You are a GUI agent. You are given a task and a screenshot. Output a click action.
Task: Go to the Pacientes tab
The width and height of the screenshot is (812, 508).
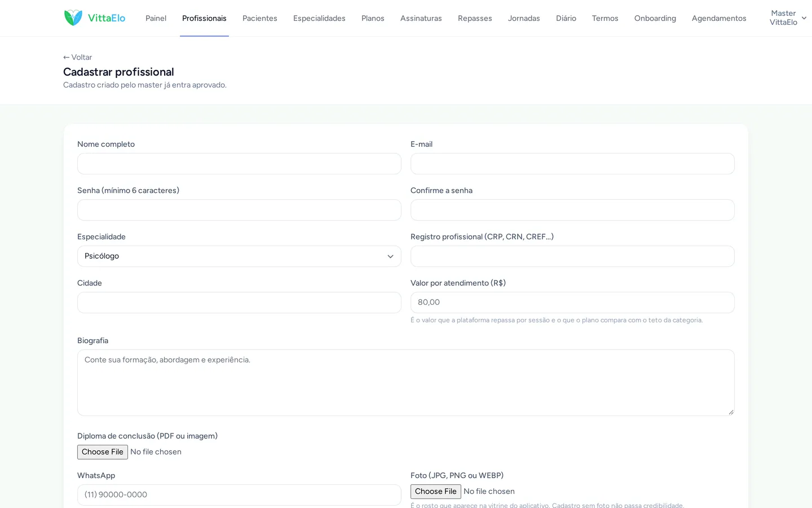(x=260, y=18)
